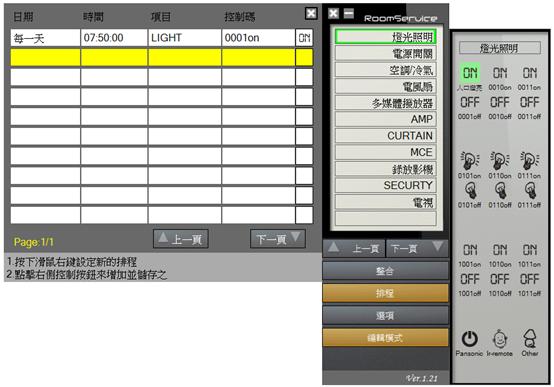Switch OFF the 0010off light

500,102
